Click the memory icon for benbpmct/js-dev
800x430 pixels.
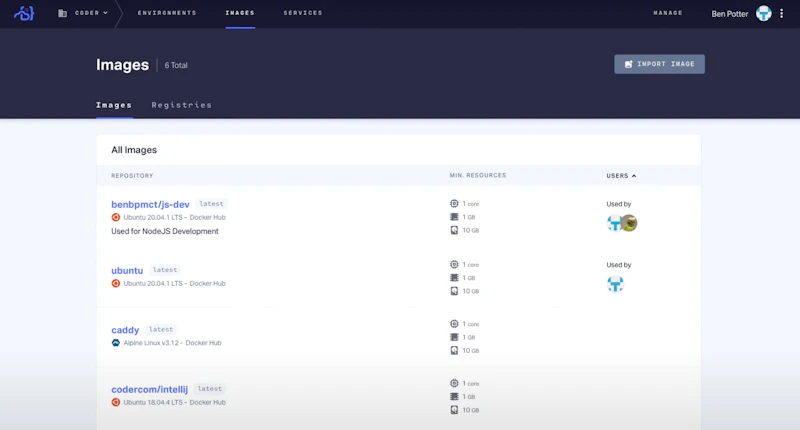454,217
